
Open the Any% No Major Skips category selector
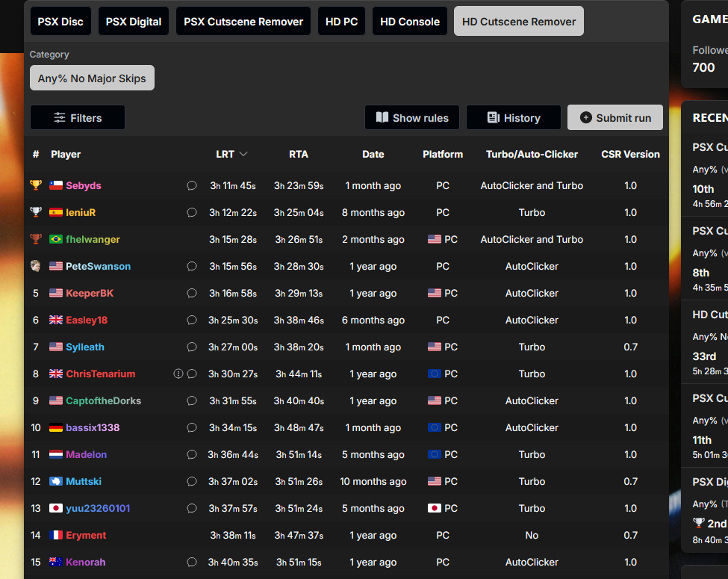pyautogui.click(x=92, y=78)
